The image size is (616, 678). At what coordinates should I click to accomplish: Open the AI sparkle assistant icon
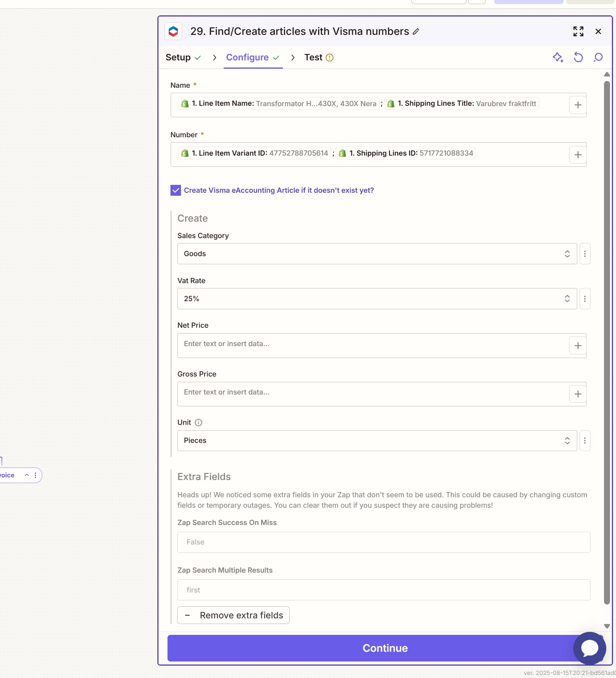(558, 57)
